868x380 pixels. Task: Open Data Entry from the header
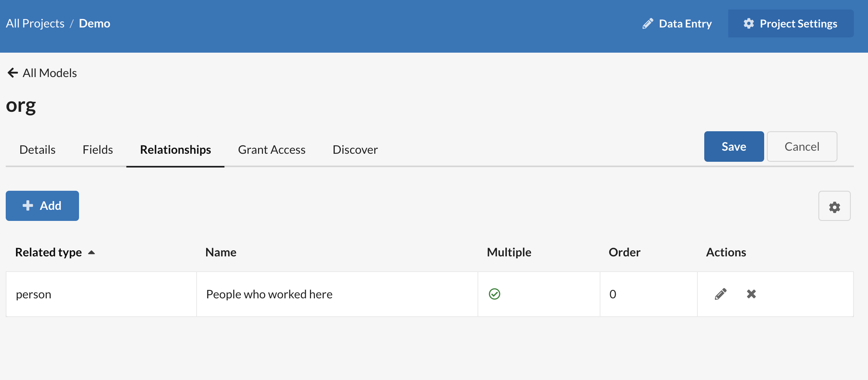[677, 24]
